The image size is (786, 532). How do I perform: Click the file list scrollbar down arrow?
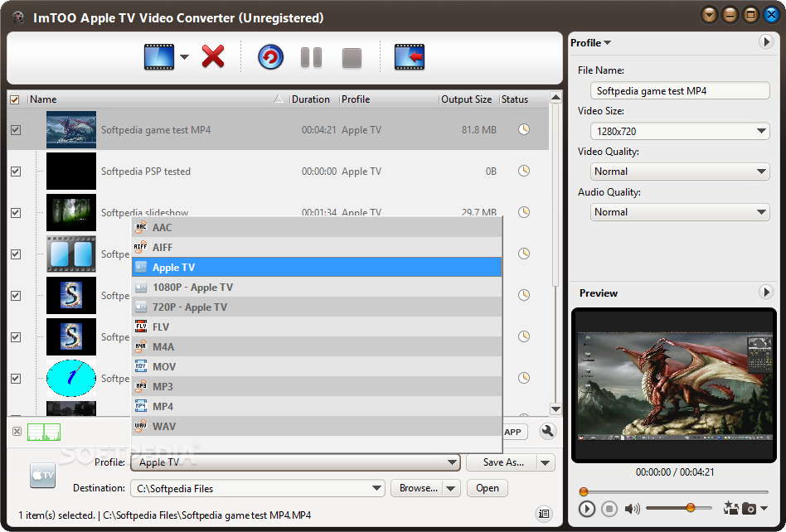pyautogui.click(x=556, y=409)
